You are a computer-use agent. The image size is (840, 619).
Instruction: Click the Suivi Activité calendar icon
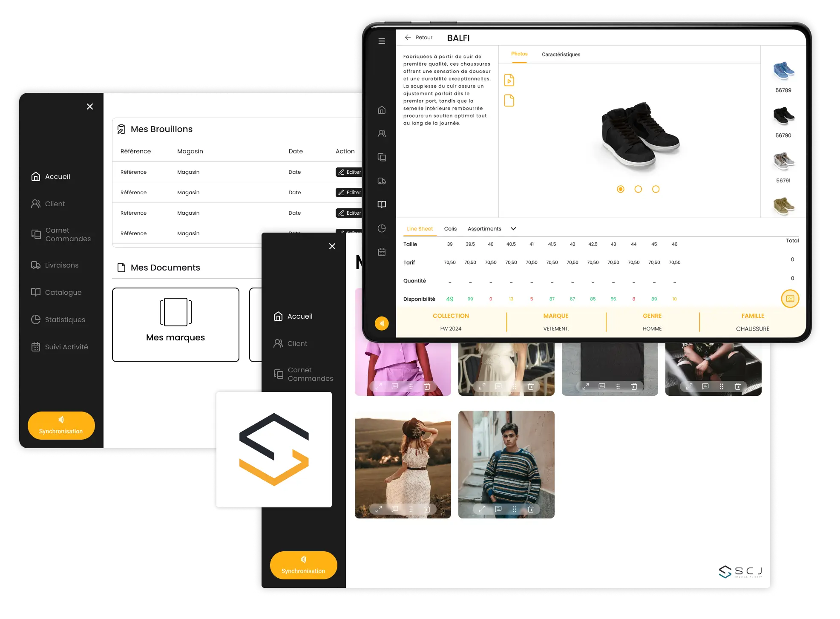click(37, 346)
